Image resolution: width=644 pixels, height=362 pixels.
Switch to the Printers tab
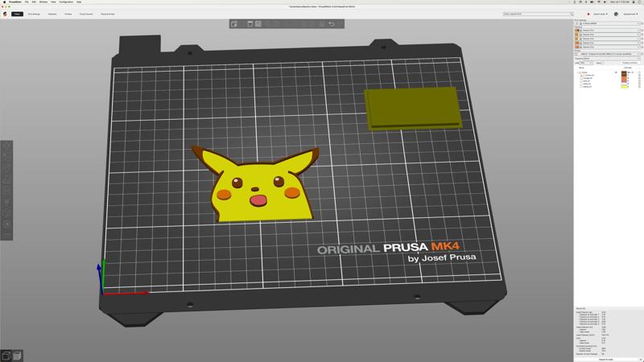point(68,14)
